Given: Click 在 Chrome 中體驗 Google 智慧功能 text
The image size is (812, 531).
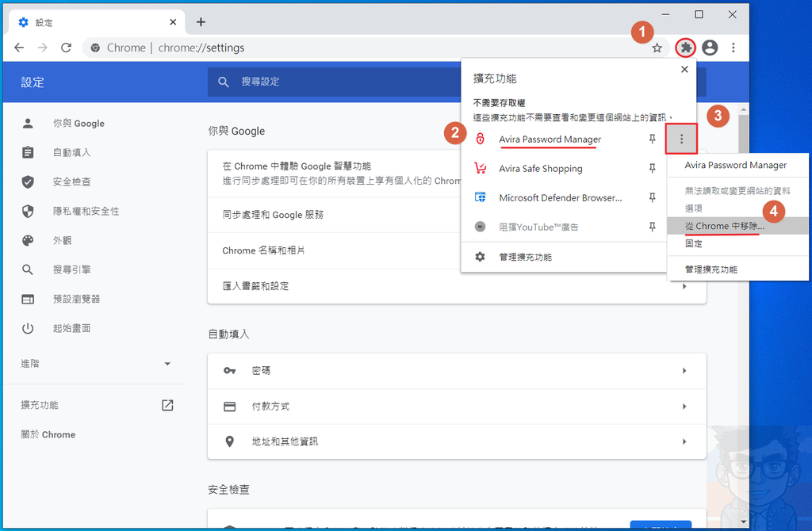Looking at the screenshot, I should pos(297,166).
